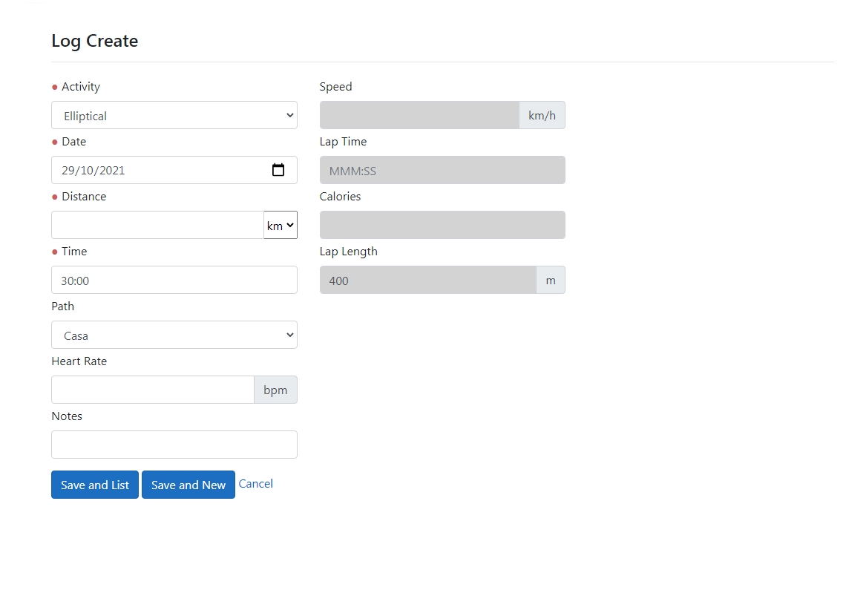Click the m unit addon beside Lap Length
Viewport: 846px width, 616px height.
(x=551, y=281)
